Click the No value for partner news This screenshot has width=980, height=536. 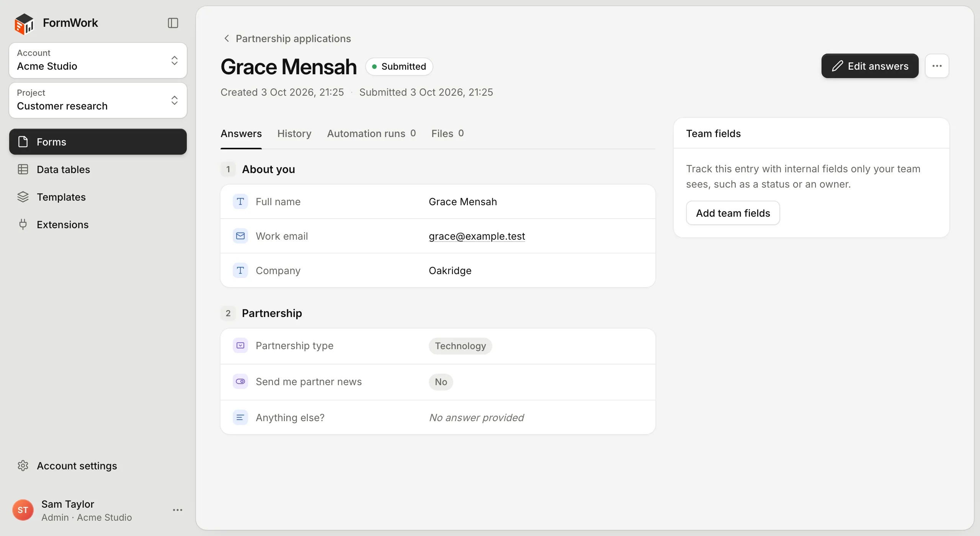[441, 382]
